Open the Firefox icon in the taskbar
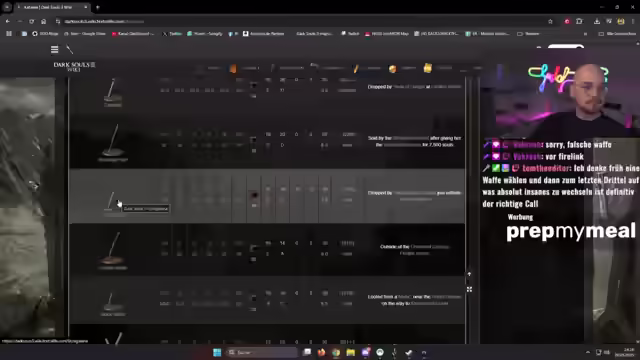The height and width of the screenshot is (360, 640). click(x=322, y=352)
